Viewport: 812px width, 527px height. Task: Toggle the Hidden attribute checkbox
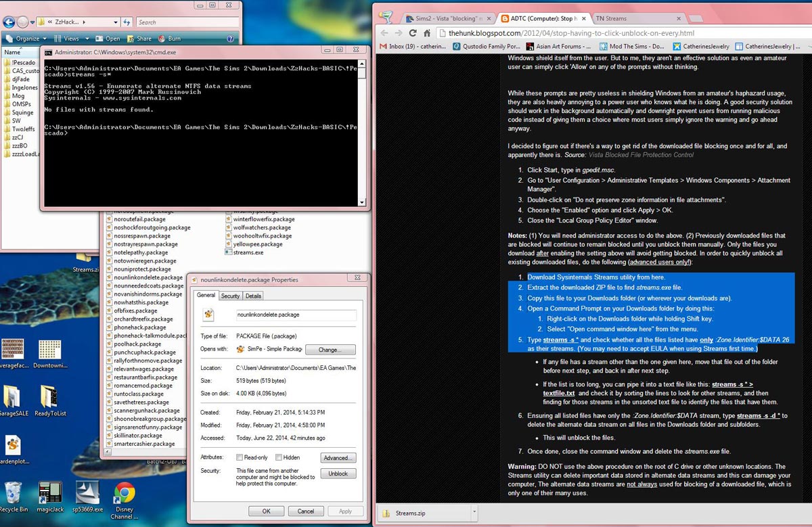click(x=279, y=457)
